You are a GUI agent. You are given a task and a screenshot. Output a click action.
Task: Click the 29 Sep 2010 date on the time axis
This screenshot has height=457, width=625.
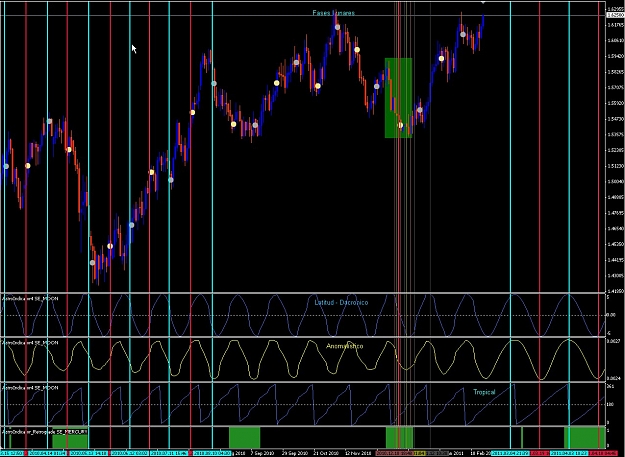tap(295, 453)
